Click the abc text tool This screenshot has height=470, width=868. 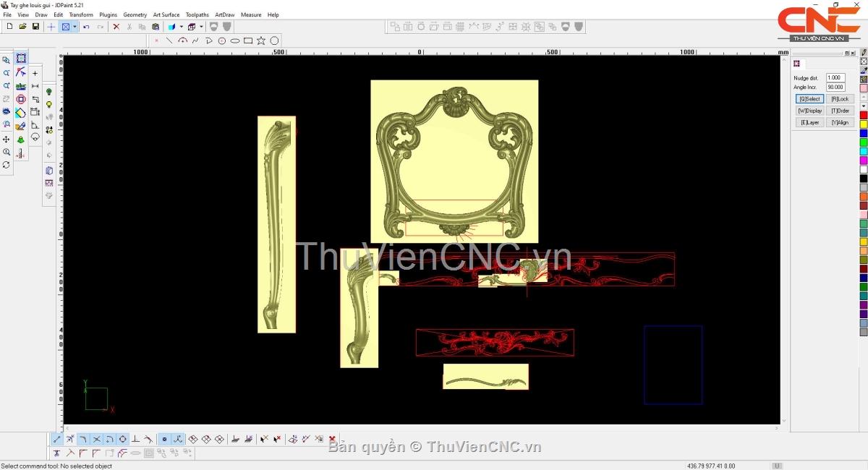(21, 86)
